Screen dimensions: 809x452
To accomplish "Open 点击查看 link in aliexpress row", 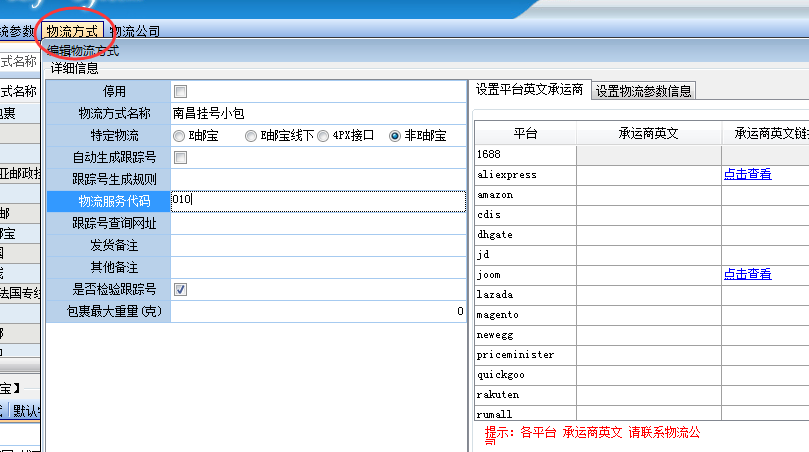I will [x=747, y=174].
